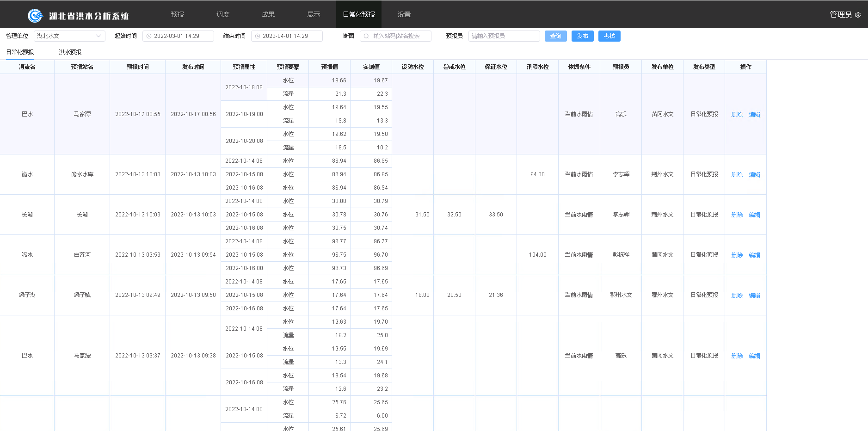Switch to the 洪水预报 sub-tab
868x431 pixels.
(70, 52)
